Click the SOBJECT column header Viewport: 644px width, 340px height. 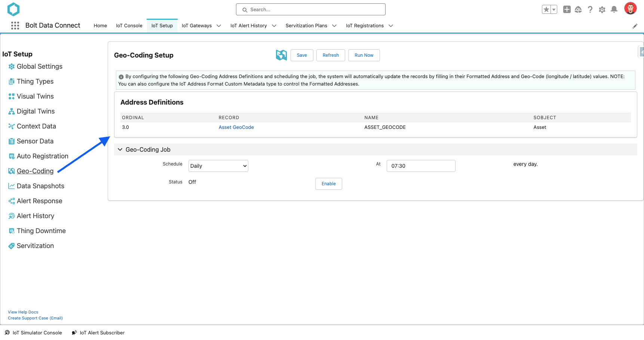[545, 118]
